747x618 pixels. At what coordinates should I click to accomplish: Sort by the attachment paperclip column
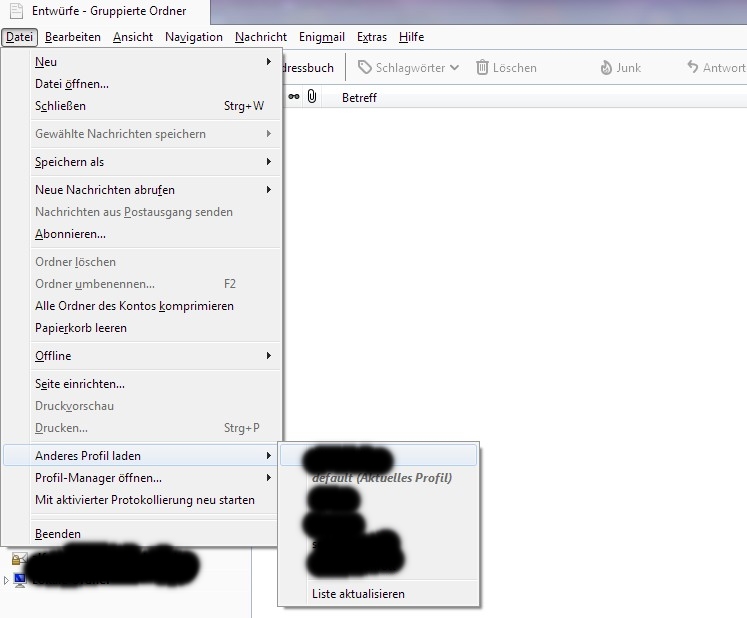312,97
